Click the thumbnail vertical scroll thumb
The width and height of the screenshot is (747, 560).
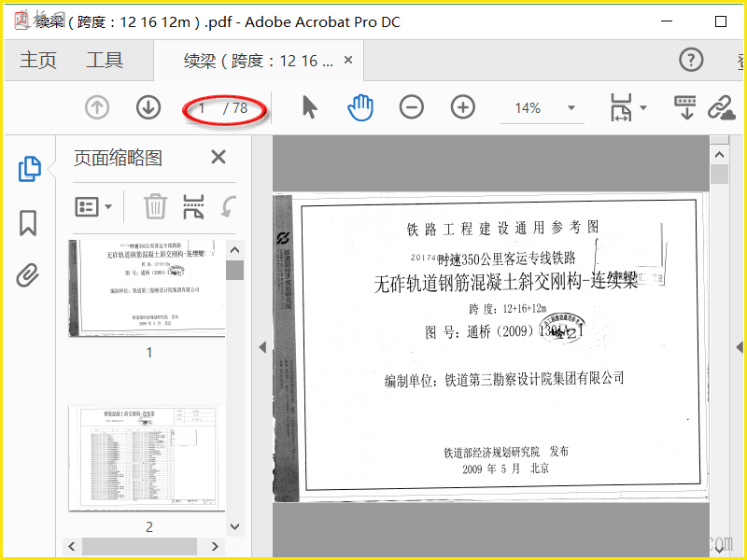pos(235,271)
